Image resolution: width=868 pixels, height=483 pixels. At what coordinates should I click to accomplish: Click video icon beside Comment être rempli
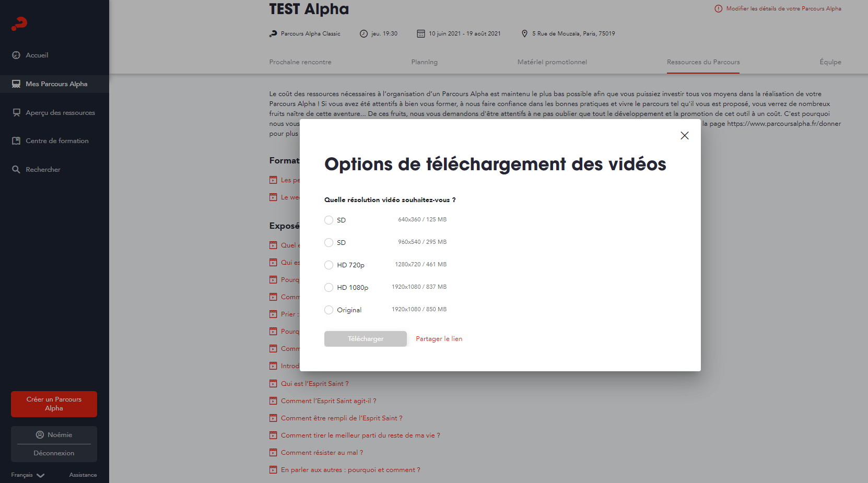point(273,418)
